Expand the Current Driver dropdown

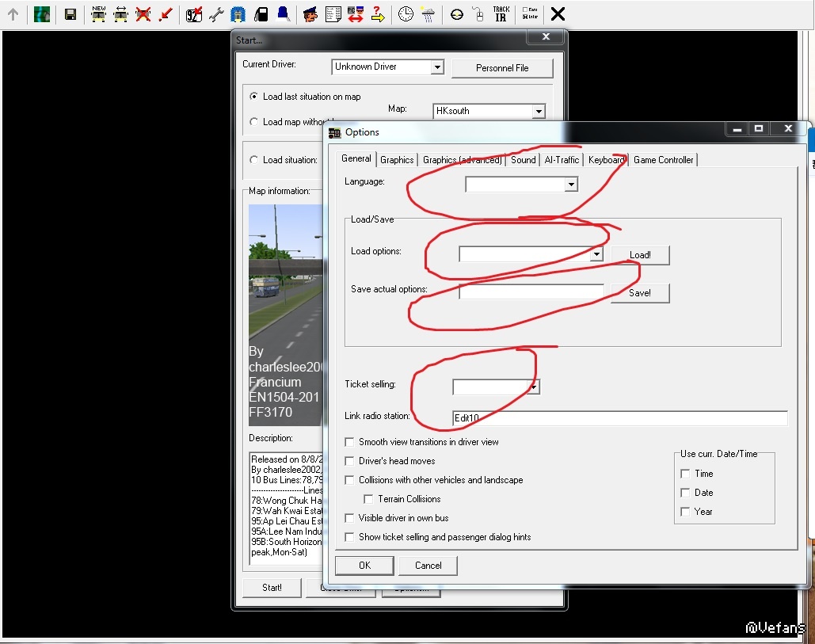point(436,67)
